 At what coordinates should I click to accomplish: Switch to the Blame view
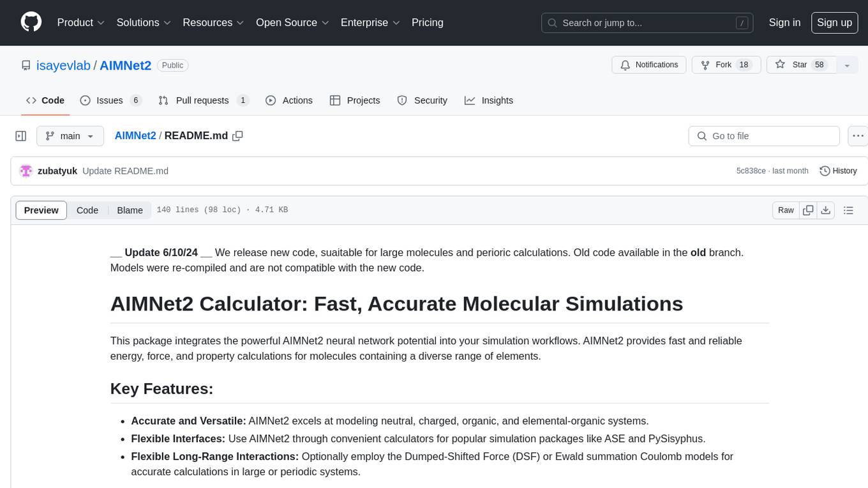[x=130, y=210]
